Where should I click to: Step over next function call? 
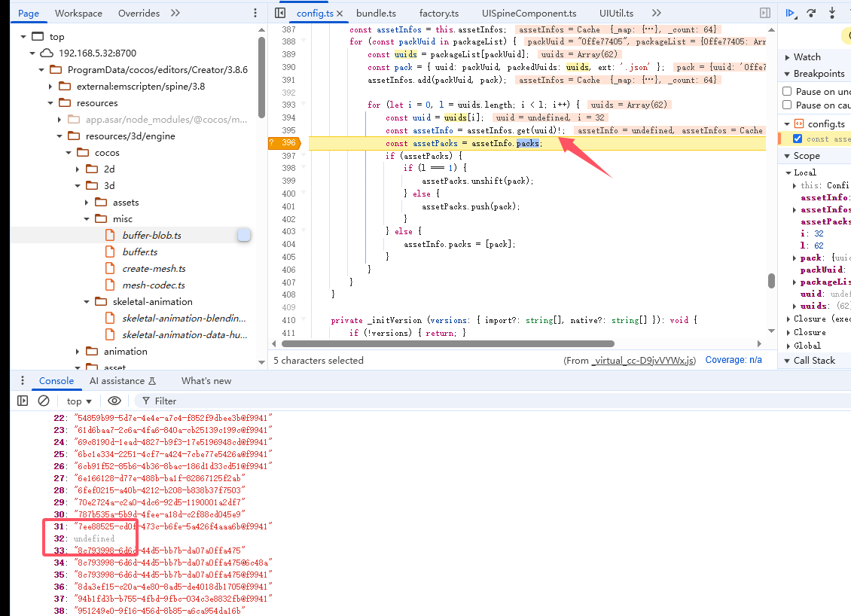[811, 13]
